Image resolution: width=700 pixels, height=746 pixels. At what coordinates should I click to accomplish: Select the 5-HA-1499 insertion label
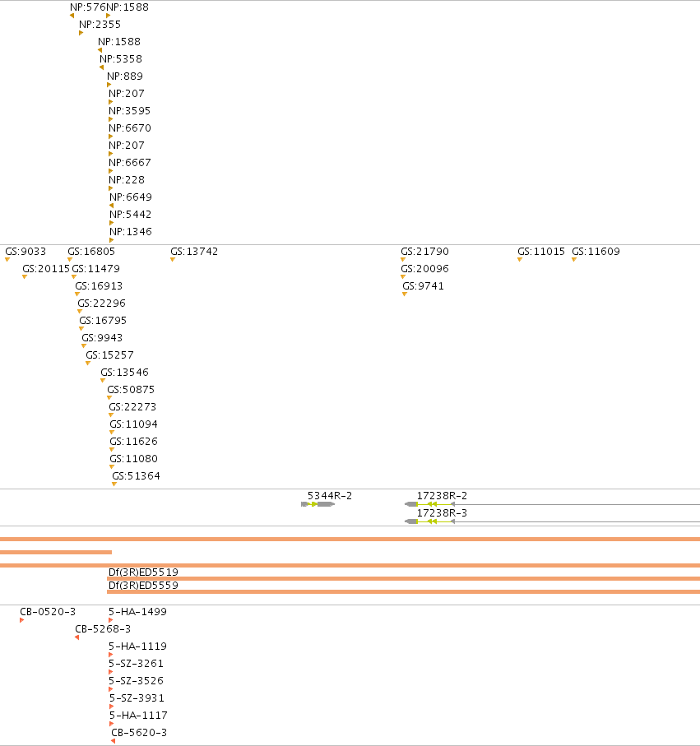click(137, 612)
